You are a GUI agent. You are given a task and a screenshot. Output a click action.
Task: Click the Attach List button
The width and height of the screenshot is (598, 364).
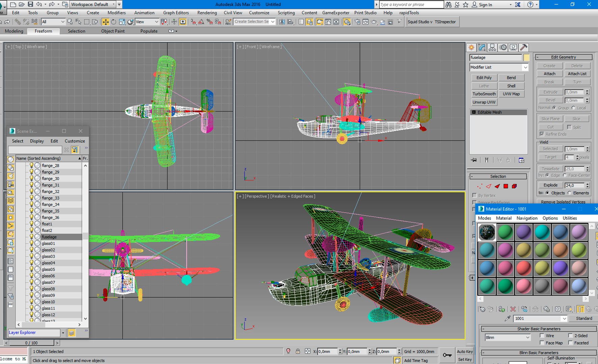577,74
